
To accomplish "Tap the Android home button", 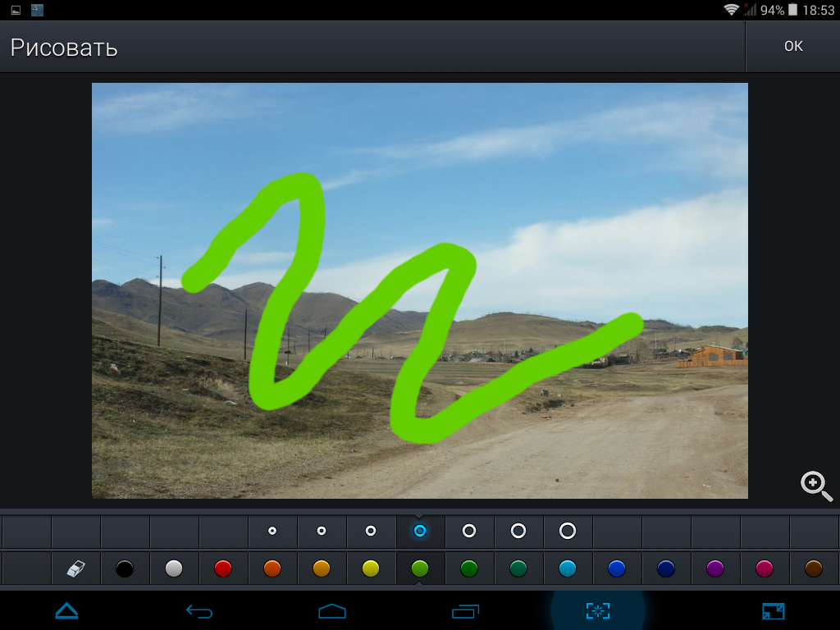I will pyautogui.click(x=332, y=611).
